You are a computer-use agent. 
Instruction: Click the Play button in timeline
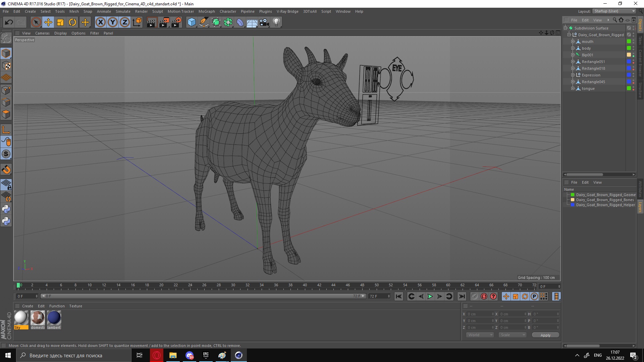point(429,296)
